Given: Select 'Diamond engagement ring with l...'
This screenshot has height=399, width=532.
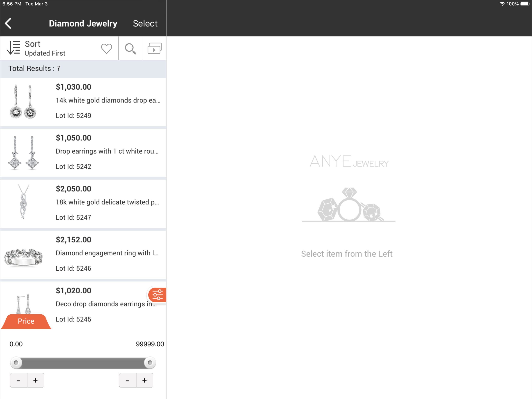Looking at the screenshot, I should click(107, 253).
